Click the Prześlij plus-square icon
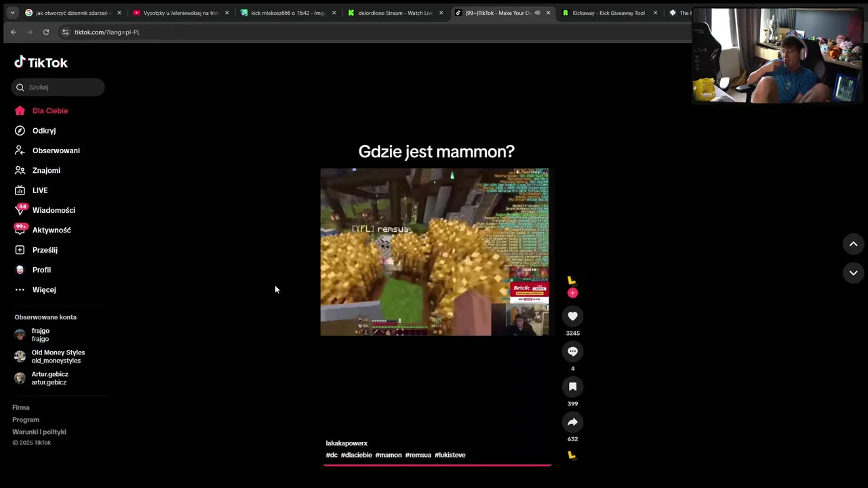This screenshot has height=488, width=868. click(20, 250)
